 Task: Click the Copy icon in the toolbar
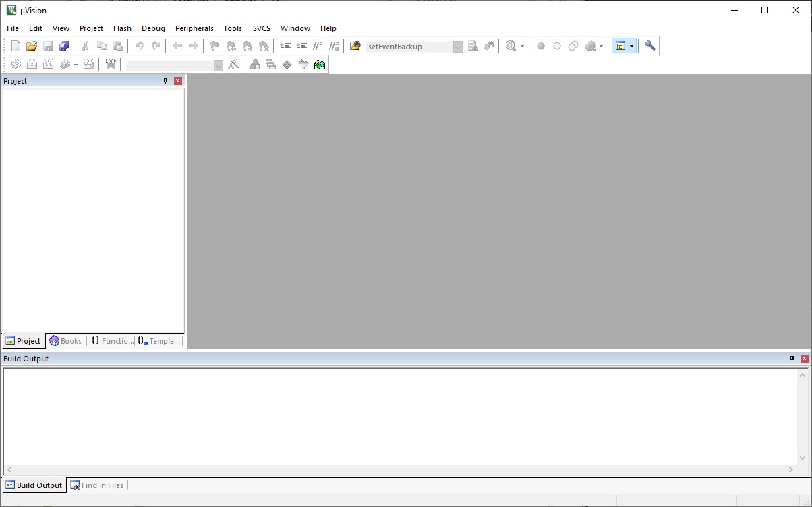tap(102, 46)
